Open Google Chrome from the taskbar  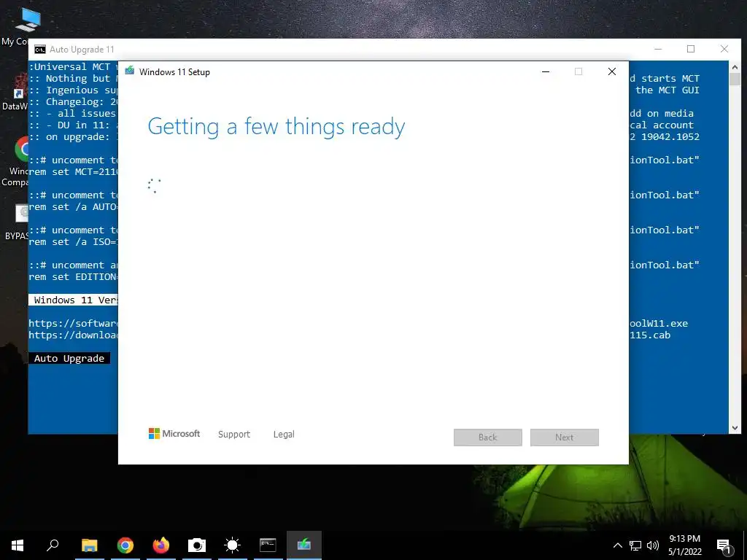pos(125,545)
